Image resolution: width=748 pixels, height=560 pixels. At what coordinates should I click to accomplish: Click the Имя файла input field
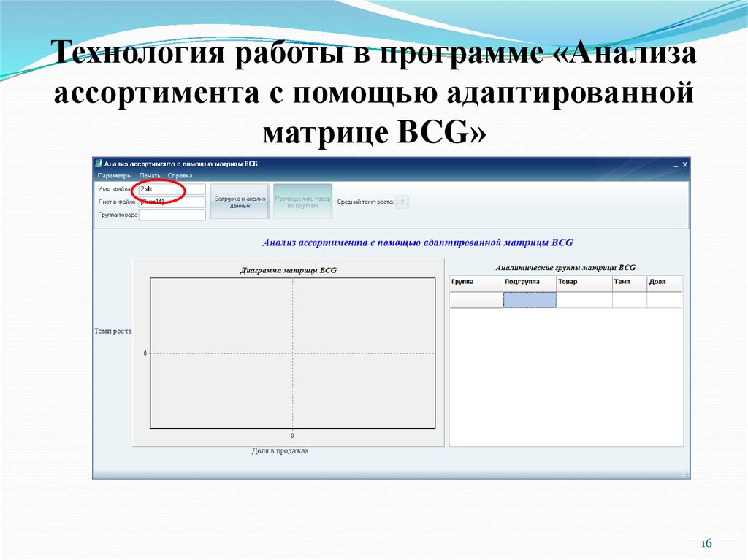(x=172, y=189)
